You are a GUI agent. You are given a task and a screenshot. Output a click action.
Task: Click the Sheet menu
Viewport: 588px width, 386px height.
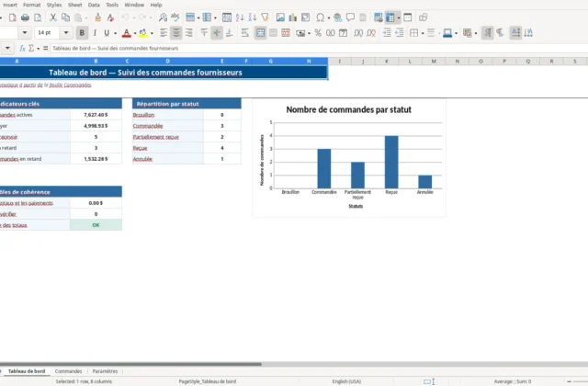[74, 5]
